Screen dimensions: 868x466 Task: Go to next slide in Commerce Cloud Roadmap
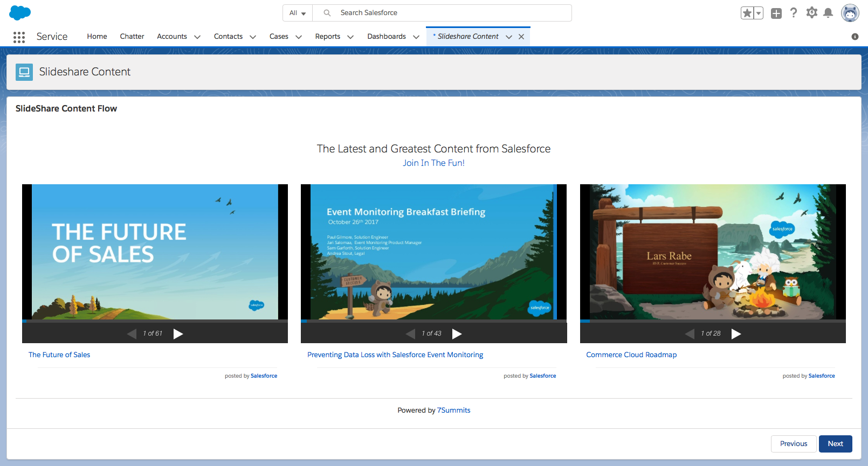tap(736, 333)
